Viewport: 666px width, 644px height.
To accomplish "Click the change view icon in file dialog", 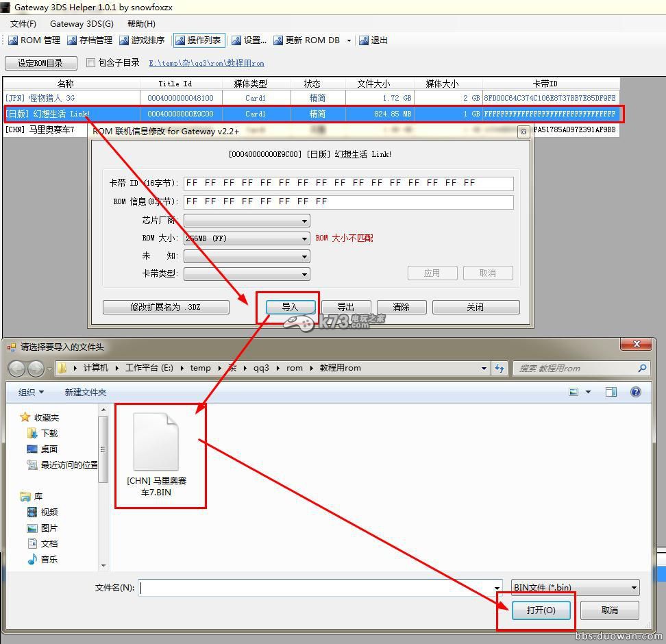I will click(573, 391).
